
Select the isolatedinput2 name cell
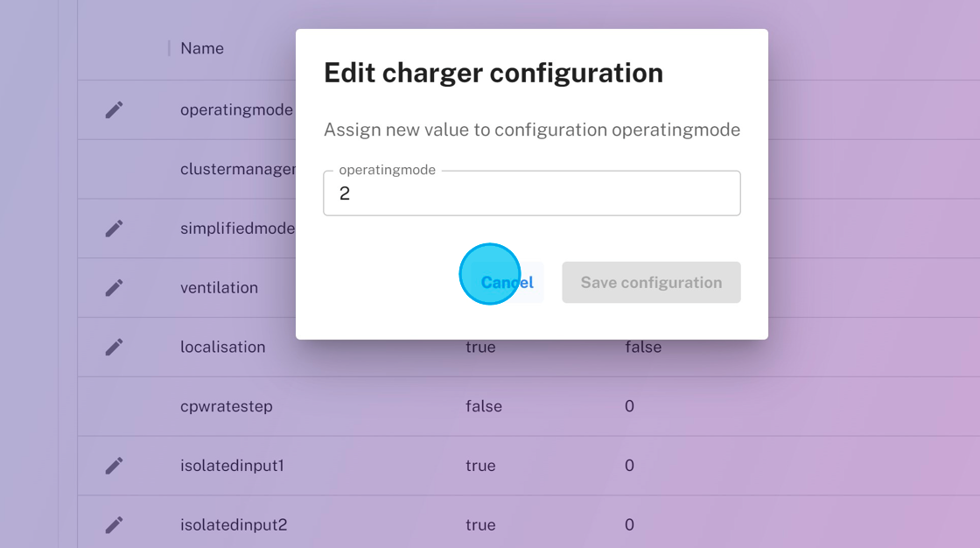(234, 525)
